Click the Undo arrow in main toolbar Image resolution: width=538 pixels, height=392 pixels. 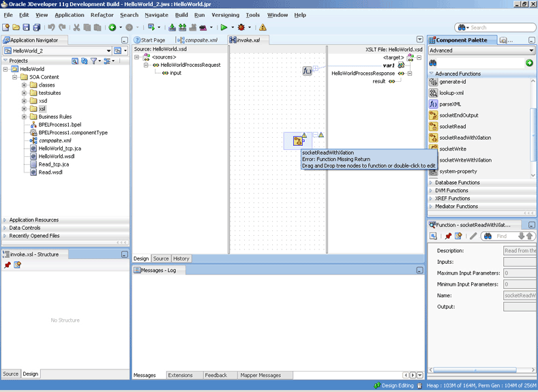52,27
